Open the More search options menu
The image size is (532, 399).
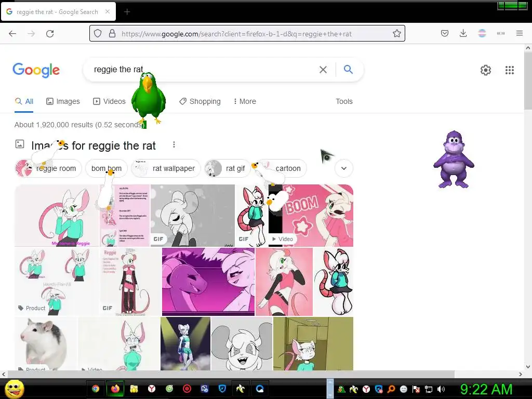pyautogui.click(x=245, y=101)
